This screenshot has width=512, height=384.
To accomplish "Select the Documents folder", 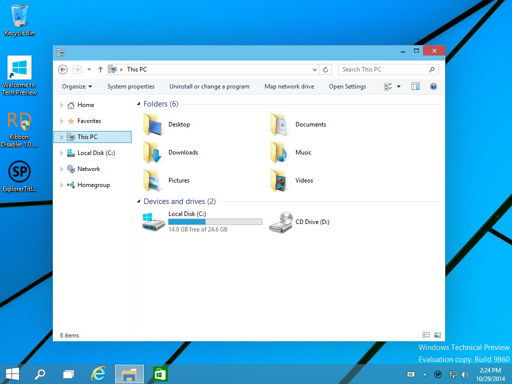I will pyautogui.click(x=298, y=124).
